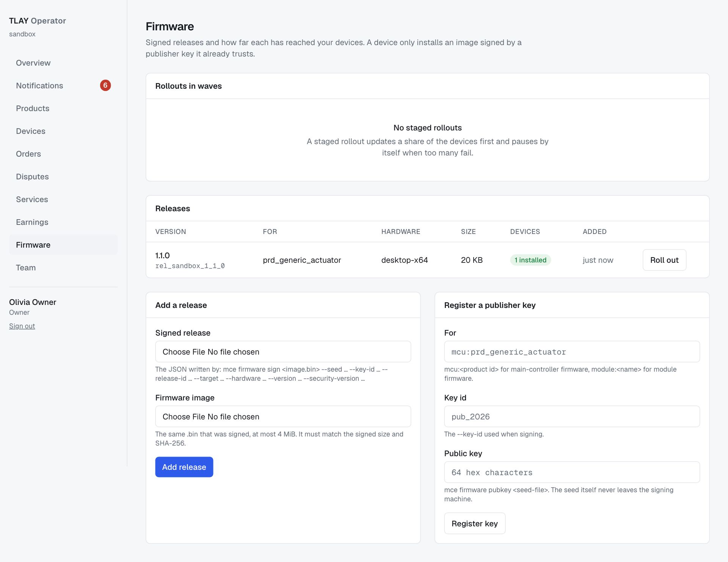Image resolution: width=728 pixels, height=562 pixels.
Task: Click the 'No staged rollouts' message
Action: (428, 128)
